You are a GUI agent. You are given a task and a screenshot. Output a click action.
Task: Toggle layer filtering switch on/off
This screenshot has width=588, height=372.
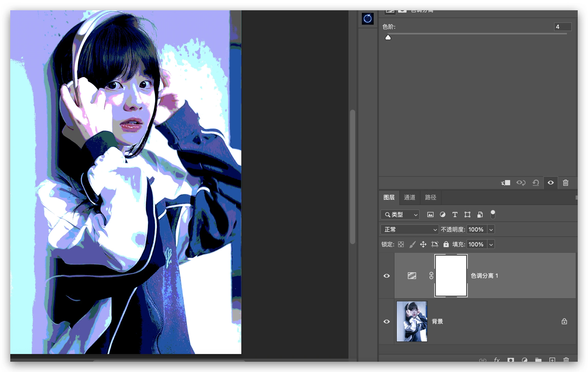[493, 214]
